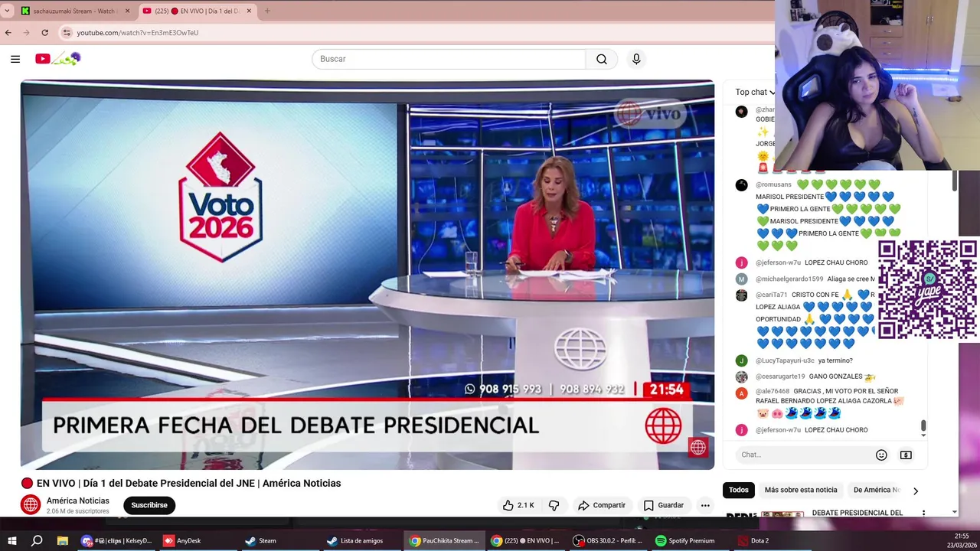Image resolution: width=980 pixels, height=551 pixels.
Task: Close the EN VIVO browser tab
Action: point(247,11)
